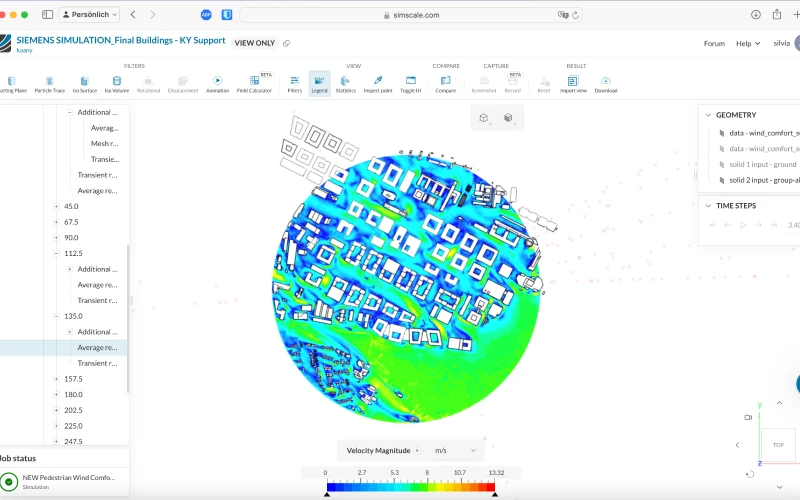
Task: Collapse the GEOMETRY panel
Action: point(708,115)
